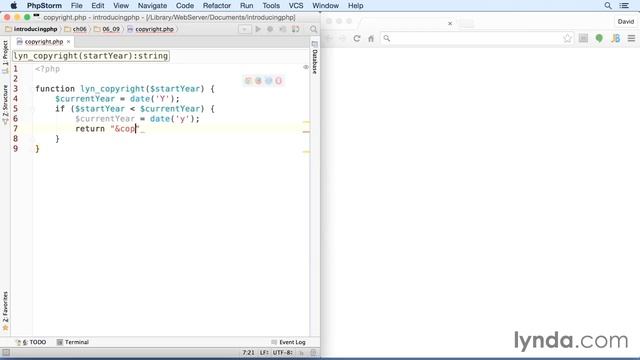Open the File menu
Image resolution: width=640 pixels, height=360 pixels.
(x=76, y=6)
